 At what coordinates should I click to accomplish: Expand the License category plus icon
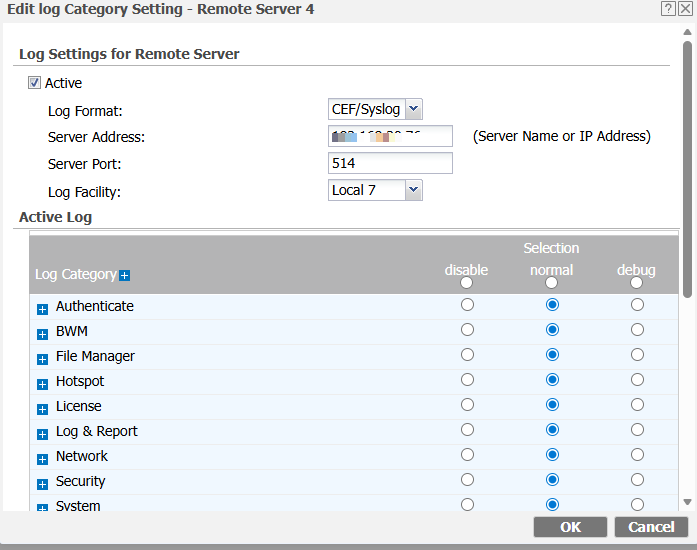pyautogui.click(x=42, y=408)
